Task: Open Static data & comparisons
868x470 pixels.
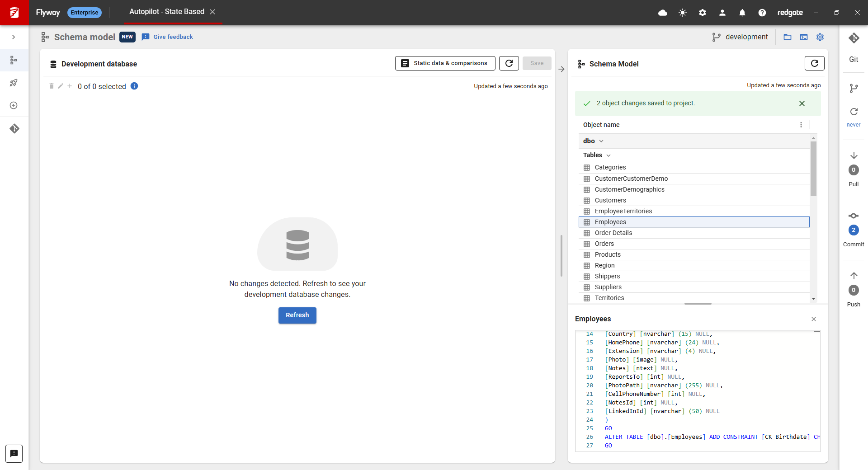Action: 445,63
